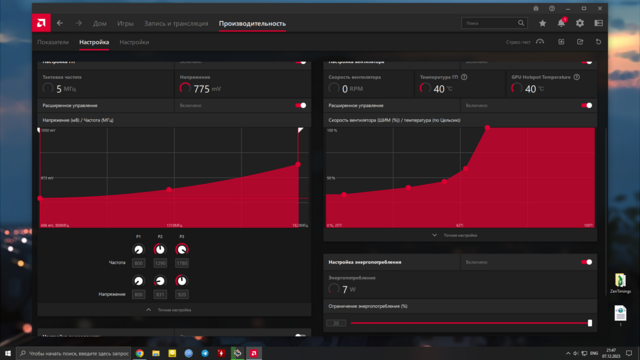Screen dimensions: 640x360
Task: Go back with the left arrow
Action: click(x=60, y=23)
